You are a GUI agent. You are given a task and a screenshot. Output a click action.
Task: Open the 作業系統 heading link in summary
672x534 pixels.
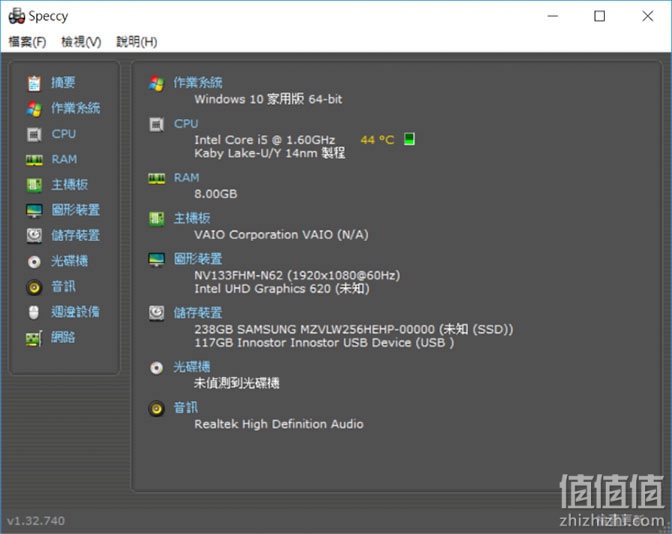pyautogui.click(x=198, y=83)
